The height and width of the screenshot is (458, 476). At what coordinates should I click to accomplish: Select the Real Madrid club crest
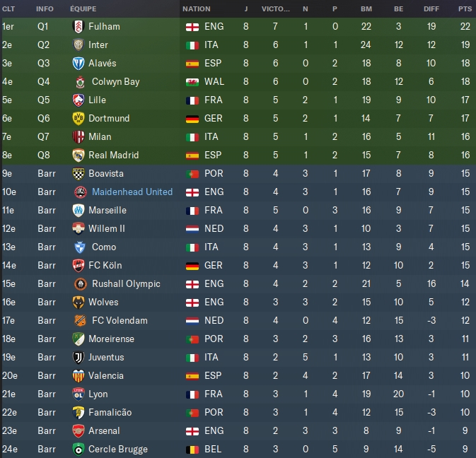tap(79, 155)
